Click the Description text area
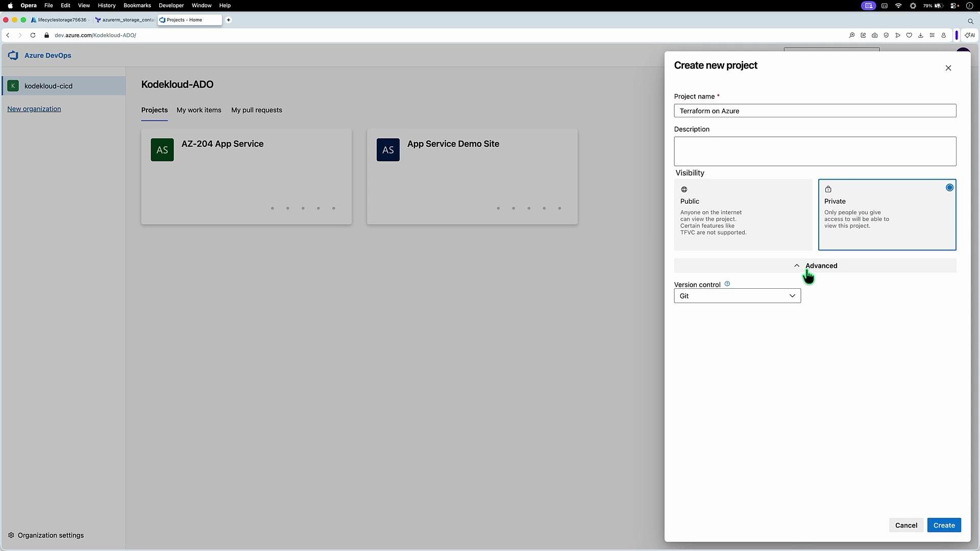The width and height of the screenshot is (980, 551). (x=815, y=151)
